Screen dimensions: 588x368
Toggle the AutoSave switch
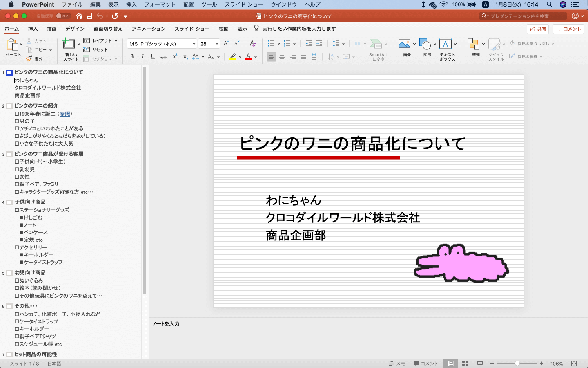[x=62, y=16]
